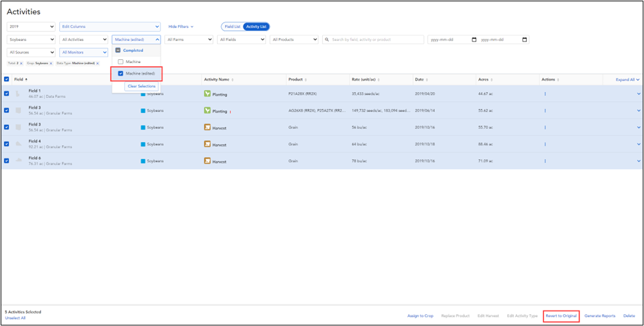Image resolution: width=644 pixels, height=326 pixels.
Task: Expand the Field 1 row chevron
Action: coord(639,94)
